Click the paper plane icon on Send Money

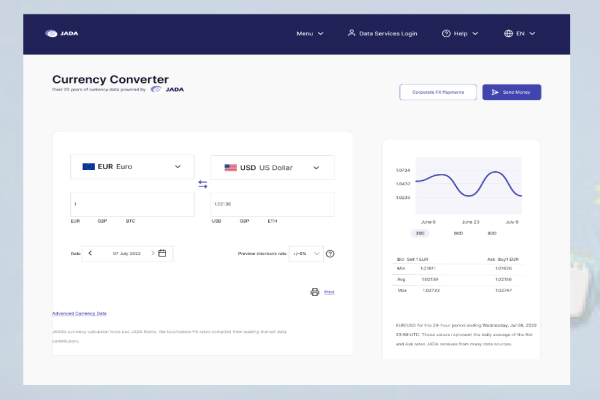point(495,92)
